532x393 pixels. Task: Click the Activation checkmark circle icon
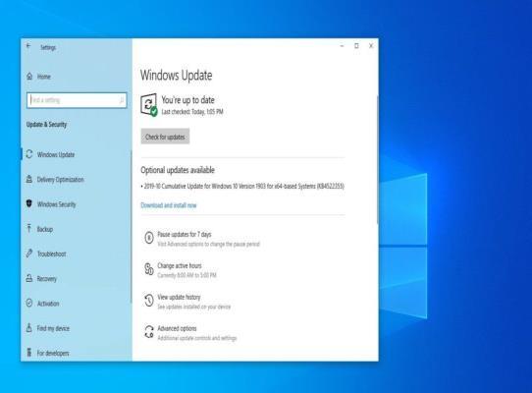(29, 303)
